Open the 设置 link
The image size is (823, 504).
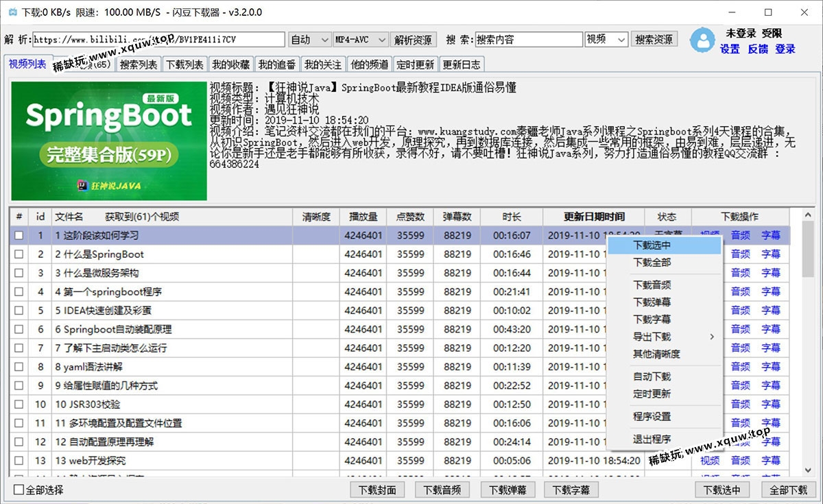point(730,49)
